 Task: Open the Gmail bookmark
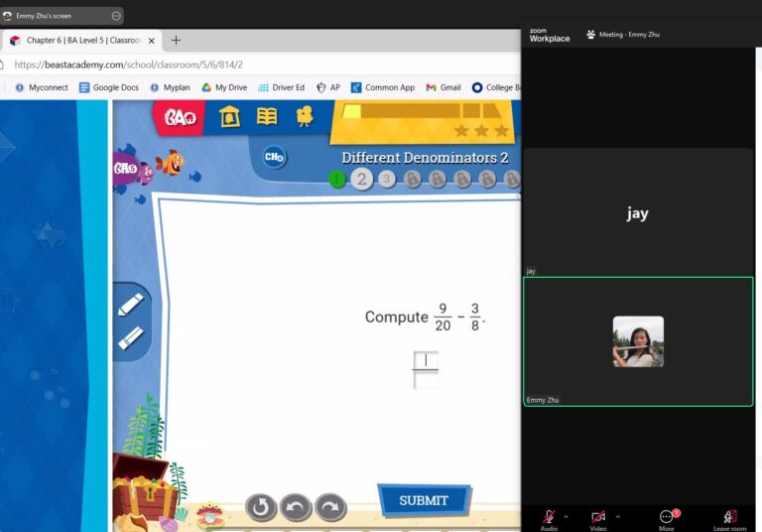(444, 87)
